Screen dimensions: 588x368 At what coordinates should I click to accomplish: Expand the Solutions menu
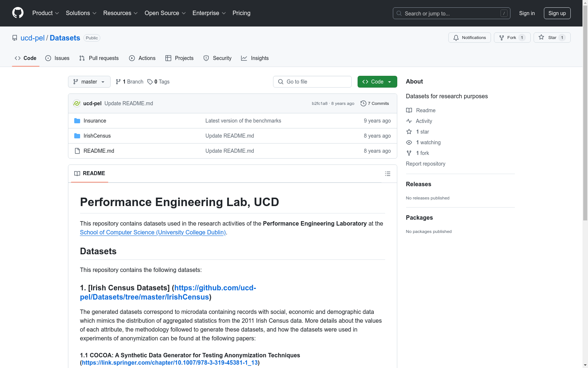[81, 13]
